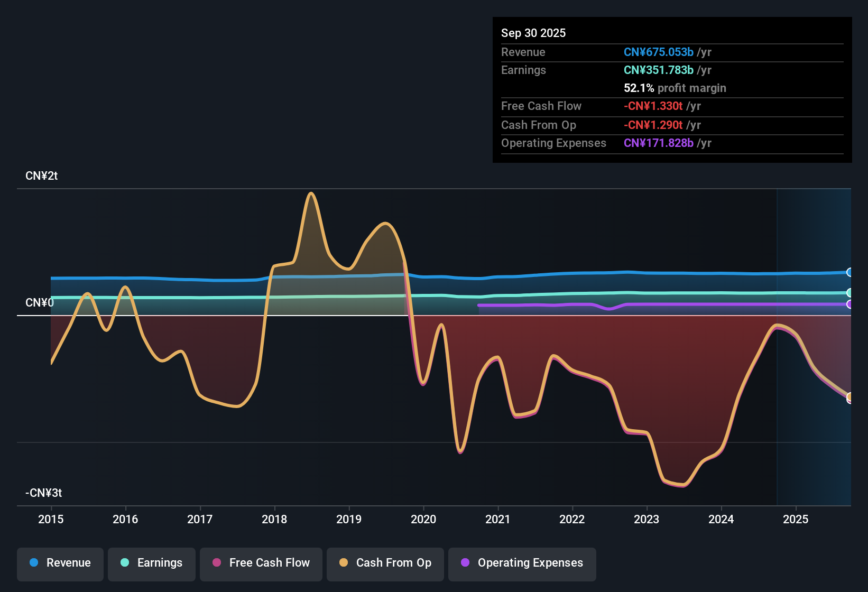This screenshot has width=868, height=592.
Task: Click the pink Free Cash Flow legend dot
Action: 216,563
